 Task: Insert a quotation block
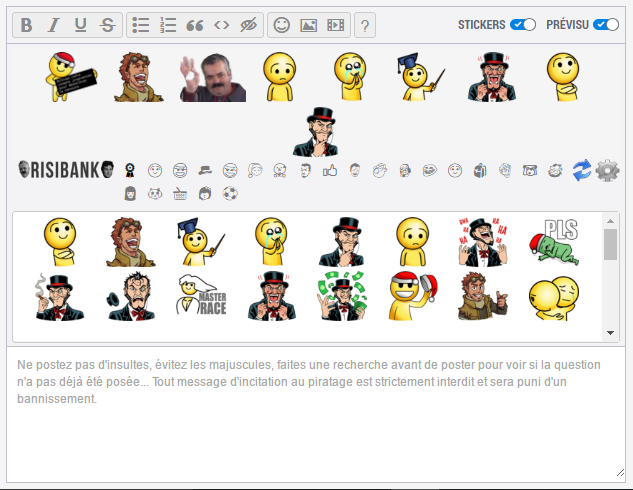195,25
